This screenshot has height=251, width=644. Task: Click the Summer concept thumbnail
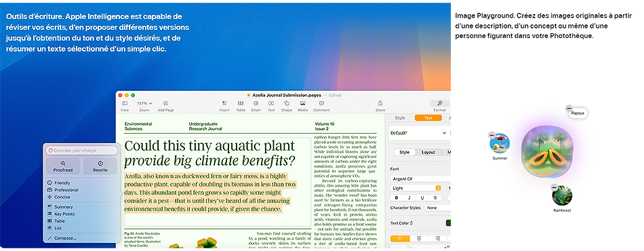[x=500, y=143]
